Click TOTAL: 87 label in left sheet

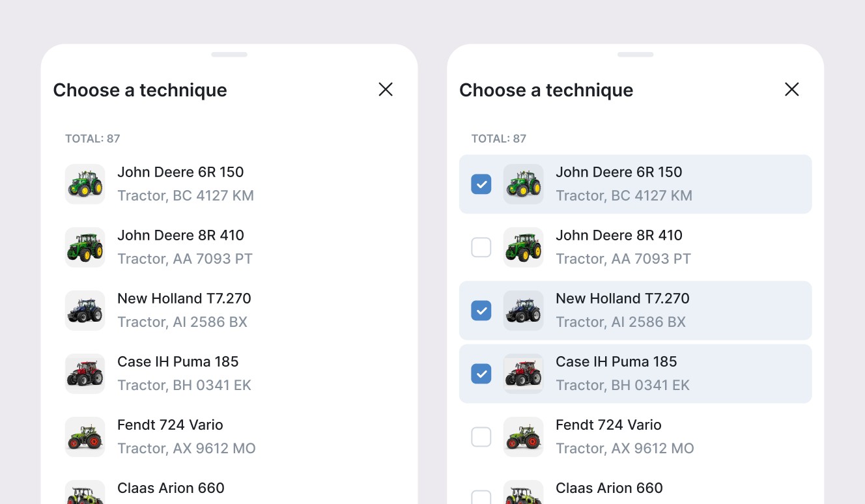point(92,139)
